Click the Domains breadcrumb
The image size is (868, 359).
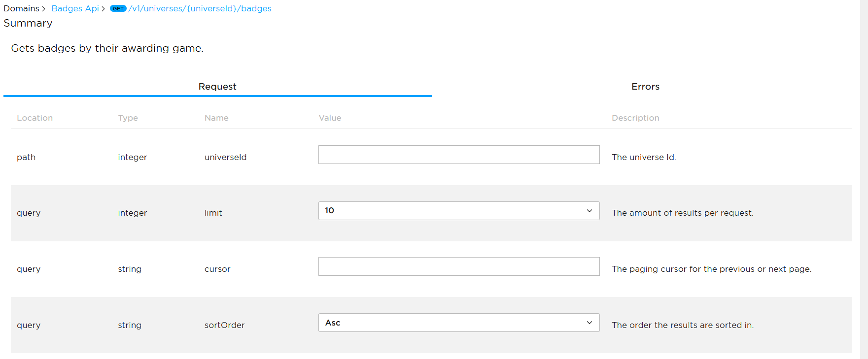tap(21, 8)
